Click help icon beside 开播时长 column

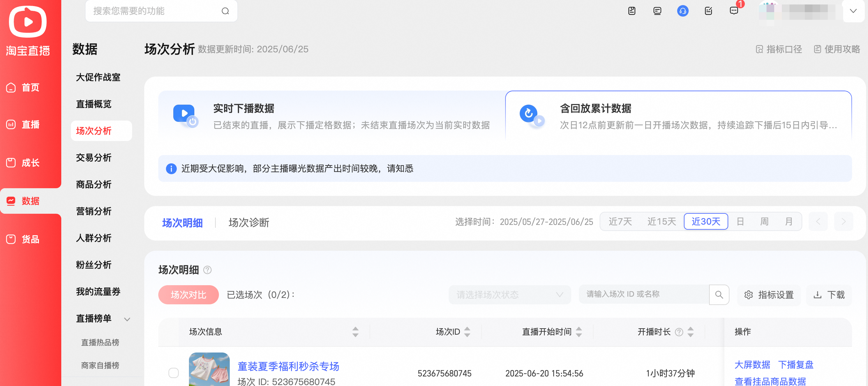[679, 332]
